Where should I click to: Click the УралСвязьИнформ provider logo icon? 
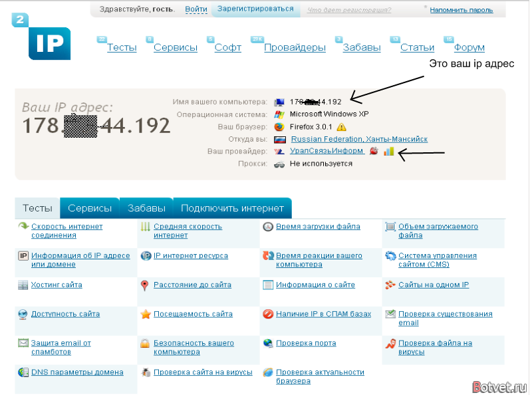click(279, 152)
